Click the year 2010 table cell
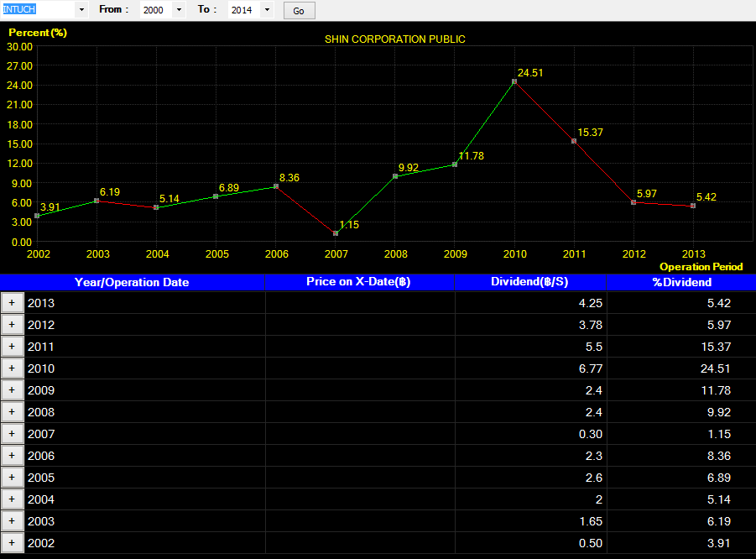 [144, 368]
